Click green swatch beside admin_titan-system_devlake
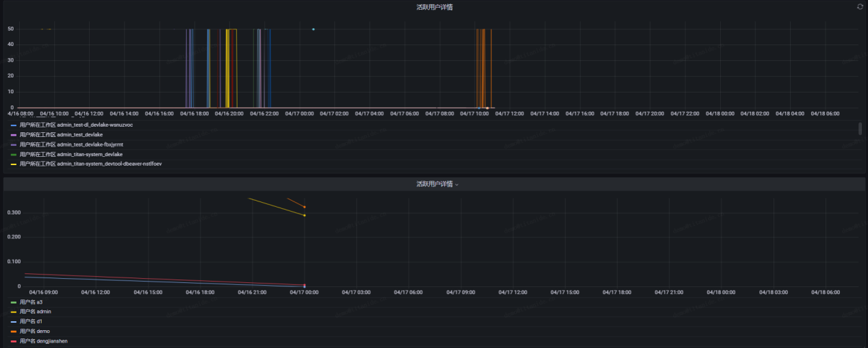Viewport: 868px width, 348px height. click(14, 155)
